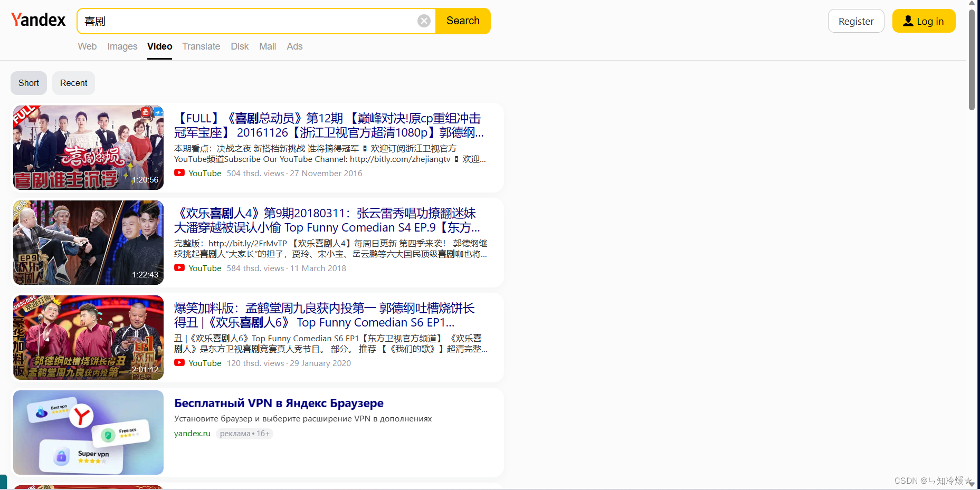980x490 pixels.
Task: Open the 【FULL】《喜剧总动员》第12期 title link
Action: point(329,126)
